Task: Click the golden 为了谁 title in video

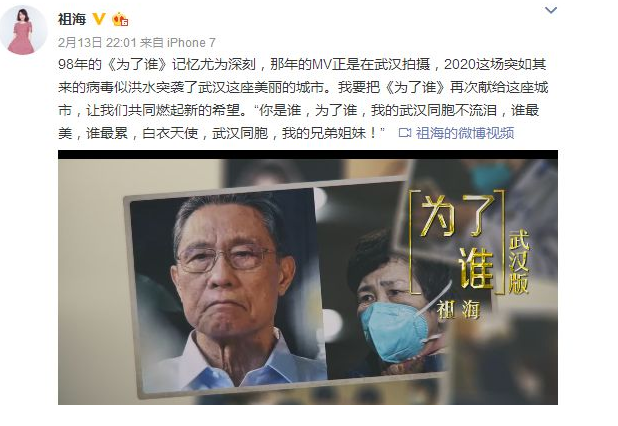Action: 457,242
